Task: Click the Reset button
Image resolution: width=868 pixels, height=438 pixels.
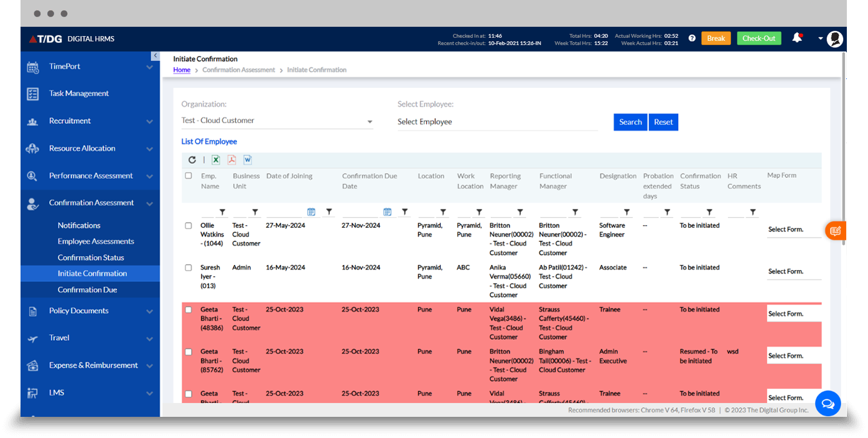Action: click(663, 122)
